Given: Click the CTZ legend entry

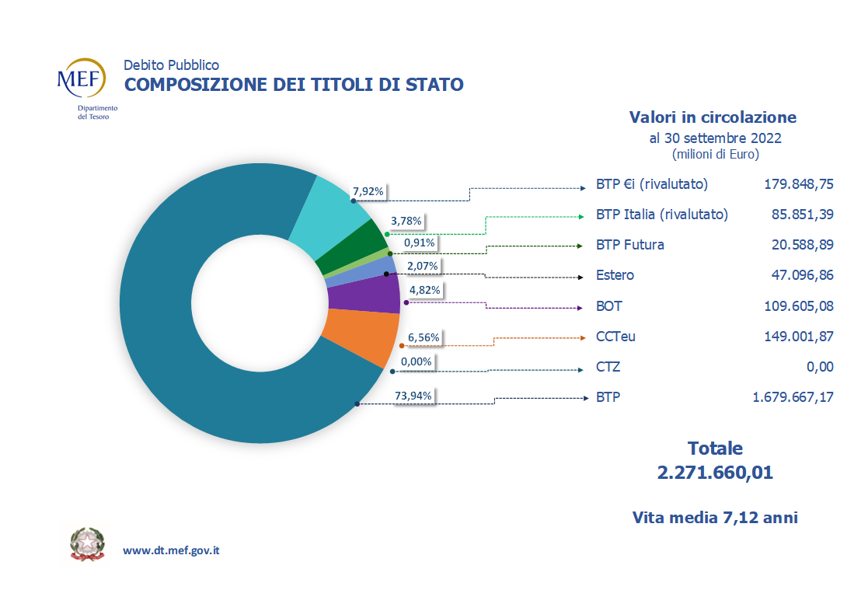Looking at the screenshot, I should pyautogui.click(x=608, y=367).
